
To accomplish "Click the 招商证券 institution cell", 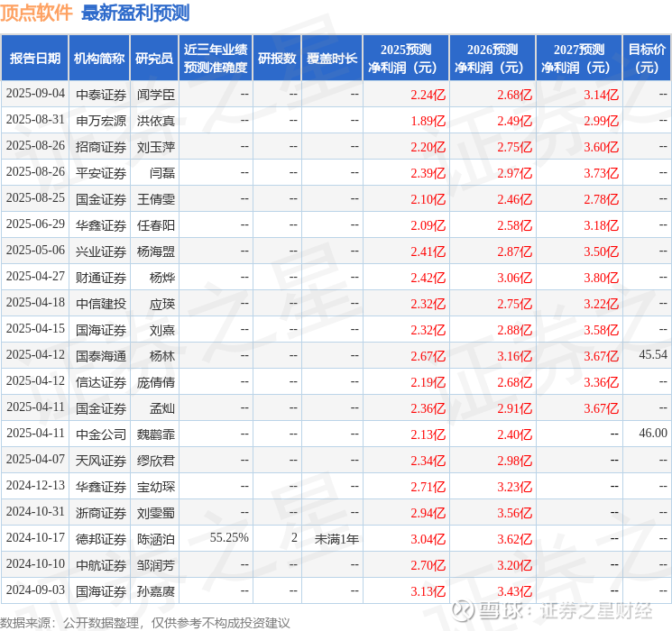I will (101, 147).
